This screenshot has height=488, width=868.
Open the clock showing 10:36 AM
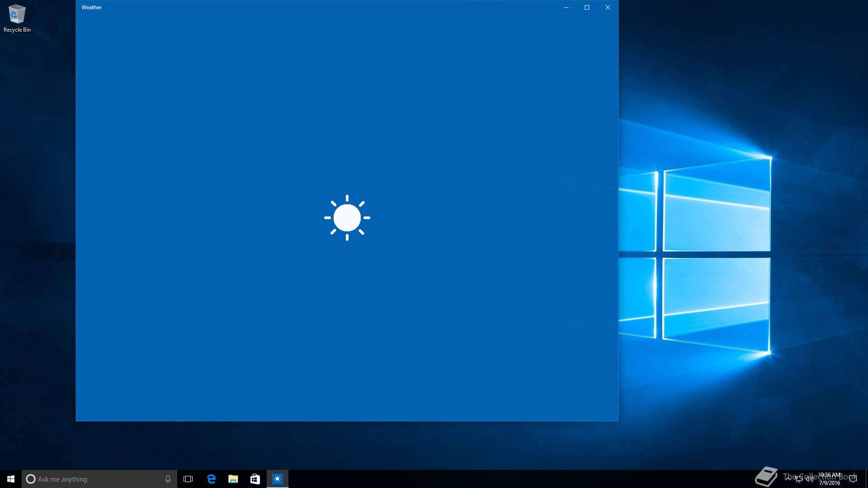[x=830, y=479]
